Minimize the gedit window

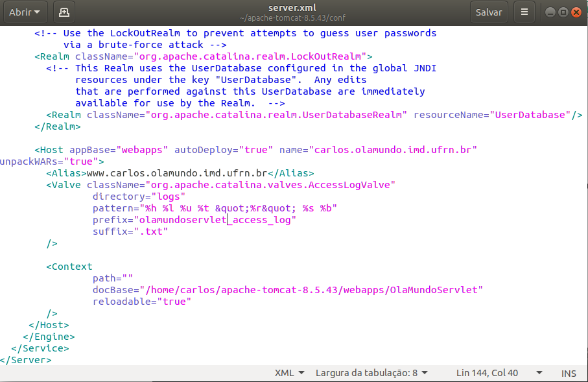pos(550,12)
